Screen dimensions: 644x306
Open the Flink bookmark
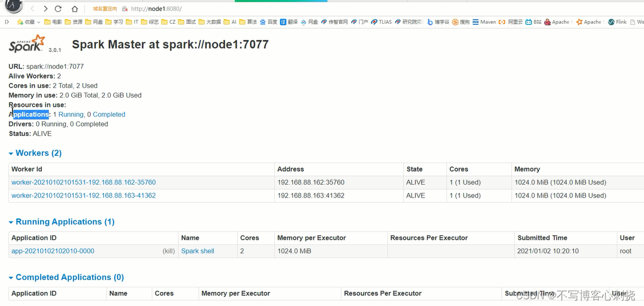617,22
